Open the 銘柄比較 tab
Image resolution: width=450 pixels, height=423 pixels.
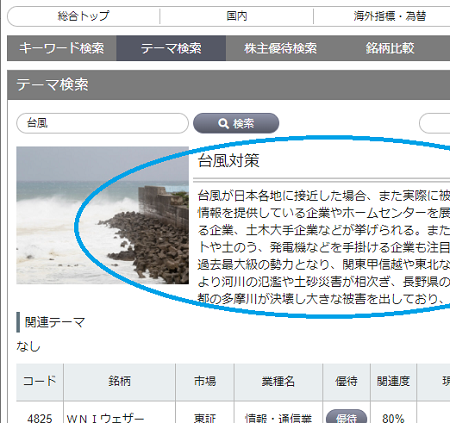coord(390,48)
